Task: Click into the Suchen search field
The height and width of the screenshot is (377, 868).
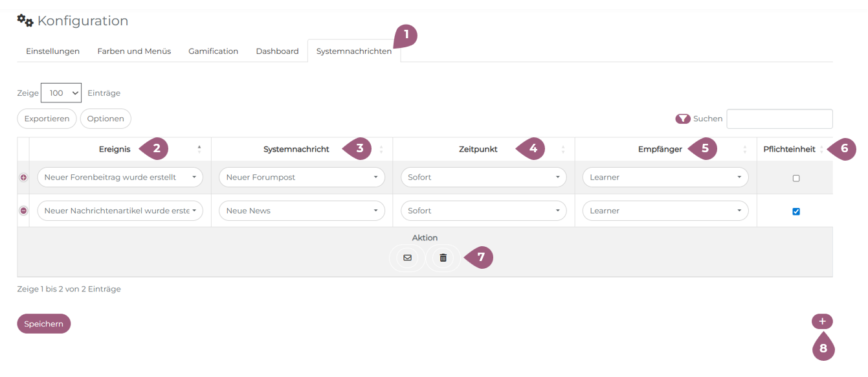Action: coord(779,119)
